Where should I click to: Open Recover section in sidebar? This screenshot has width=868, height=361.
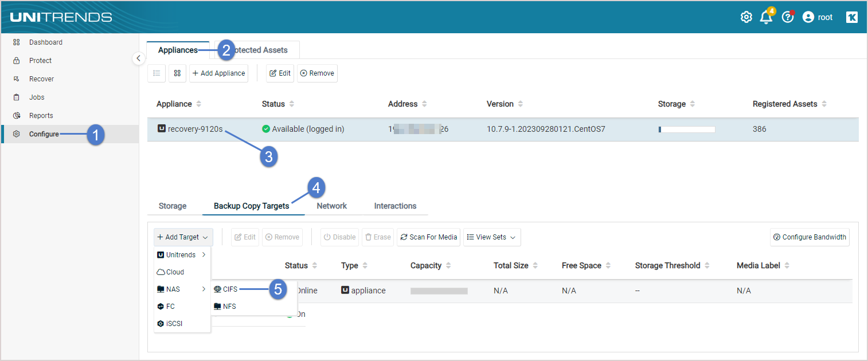pos(41,79)
